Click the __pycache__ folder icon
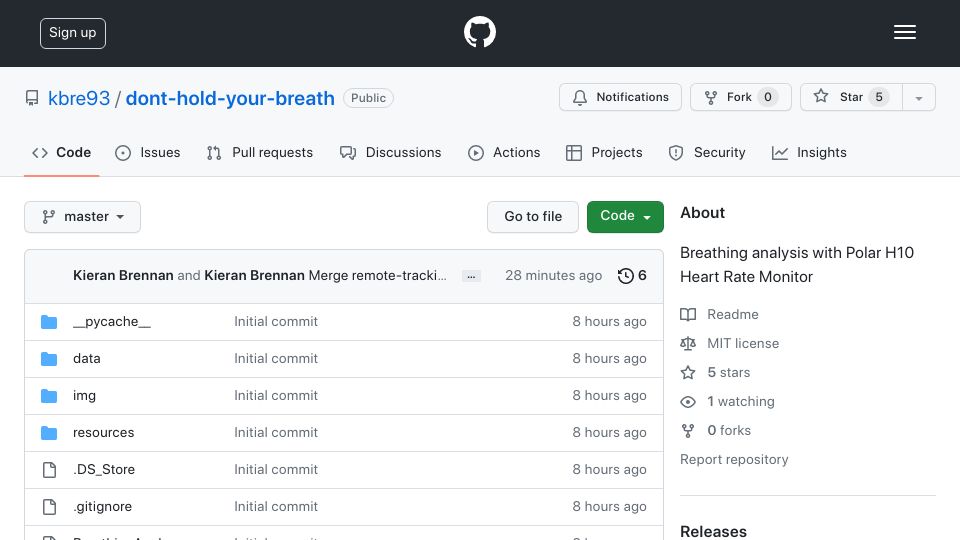The height and width of the screenshot is (540, 960). pos(49,322)
